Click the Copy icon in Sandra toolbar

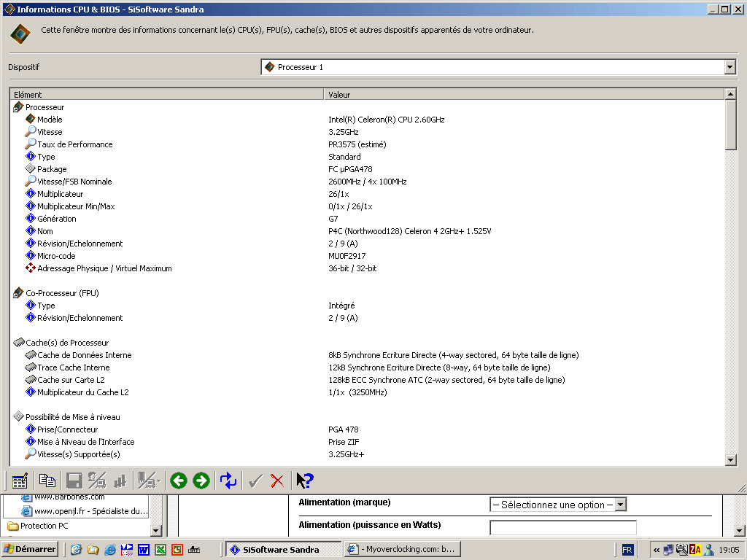coord(47,481)
